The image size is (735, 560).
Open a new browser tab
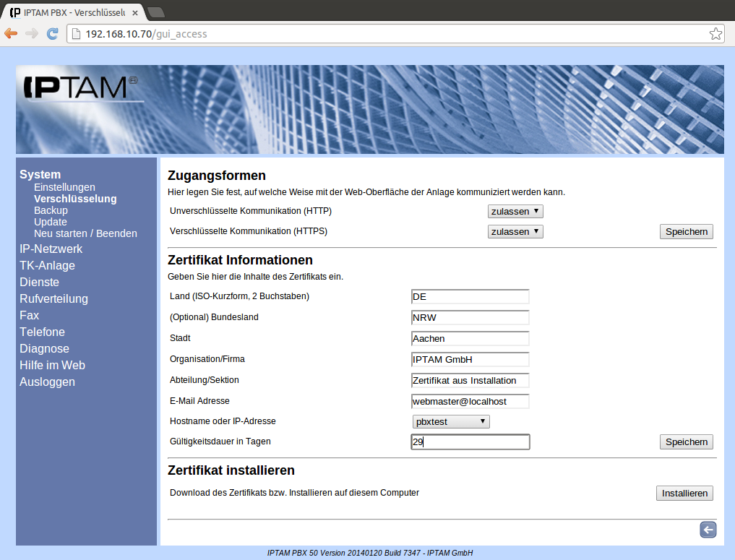point(155,12)
